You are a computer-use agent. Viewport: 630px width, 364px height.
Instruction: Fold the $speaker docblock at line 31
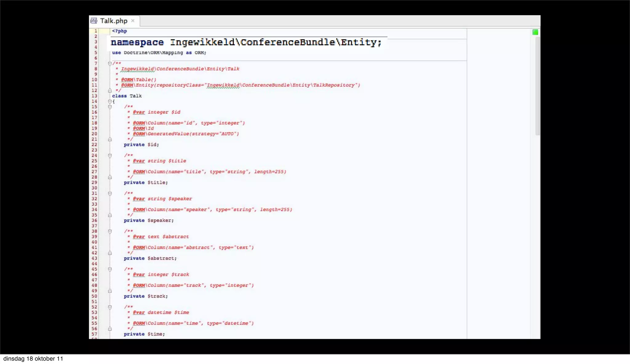(x=110, y=193)
